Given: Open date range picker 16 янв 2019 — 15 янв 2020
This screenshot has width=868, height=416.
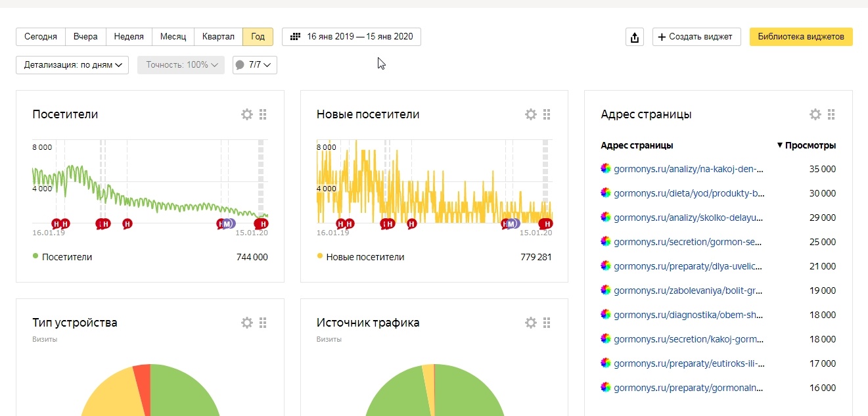Looking at the screenshot, I should click(x=352, y=37).
